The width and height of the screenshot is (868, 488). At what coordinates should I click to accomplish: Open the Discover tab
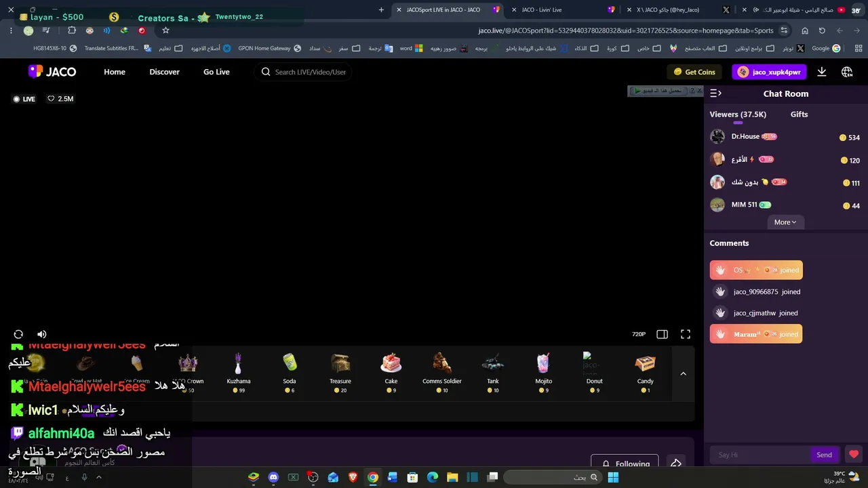tap(165, 72)
